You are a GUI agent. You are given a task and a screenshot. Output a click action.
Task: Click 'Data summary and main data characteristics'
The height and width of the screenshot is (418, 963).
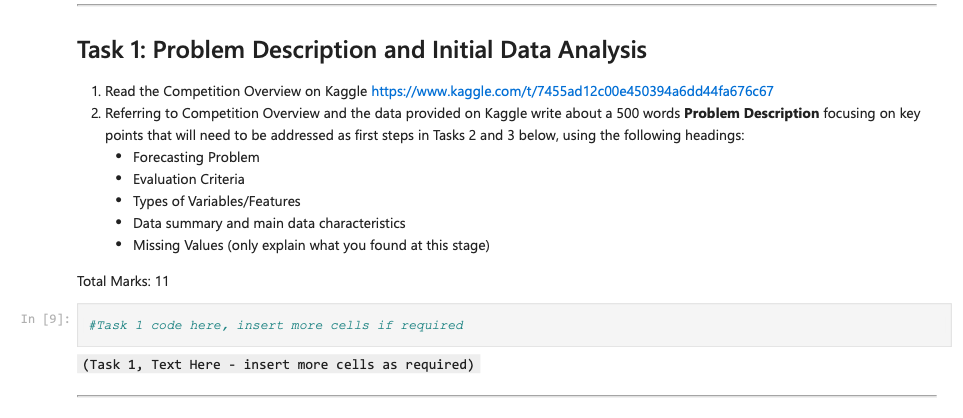click(269, 223)
